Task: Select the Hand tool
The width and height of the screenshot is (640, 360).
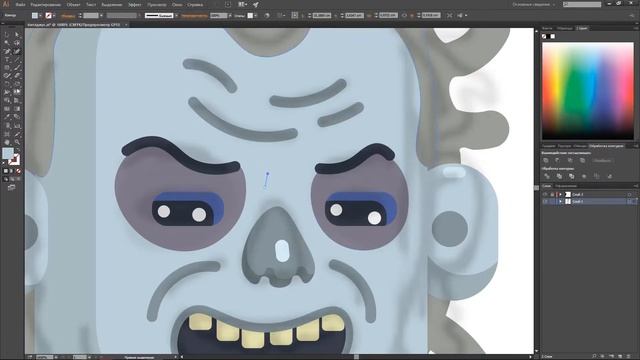Action: pyautogui.click(x=7, y=142)
